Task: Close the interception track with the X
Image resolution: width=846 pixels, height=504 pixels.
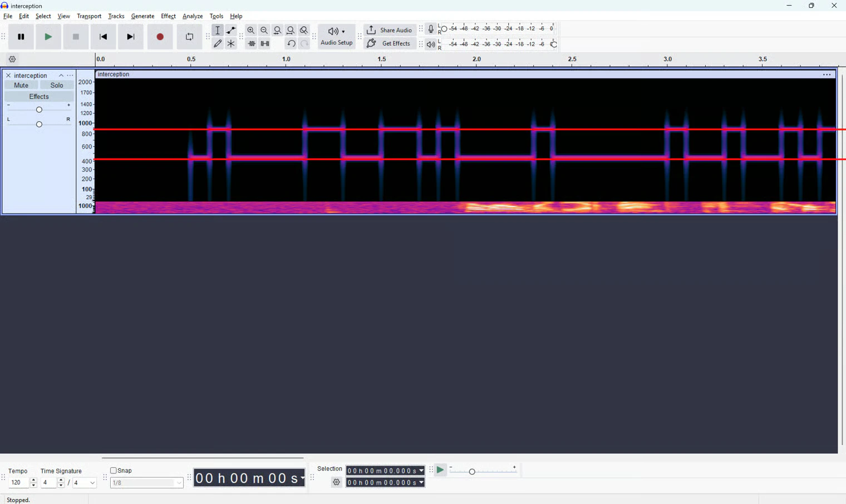Action: tap(8, 76)
